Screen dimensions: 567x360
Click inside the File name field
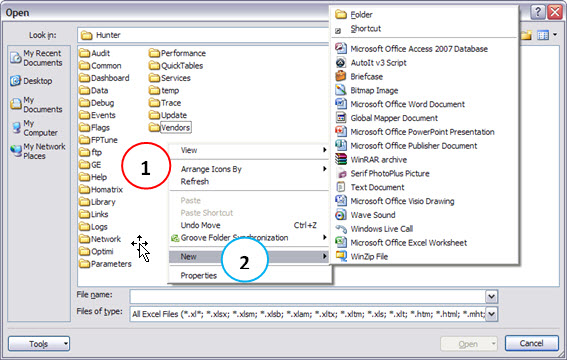308,297
